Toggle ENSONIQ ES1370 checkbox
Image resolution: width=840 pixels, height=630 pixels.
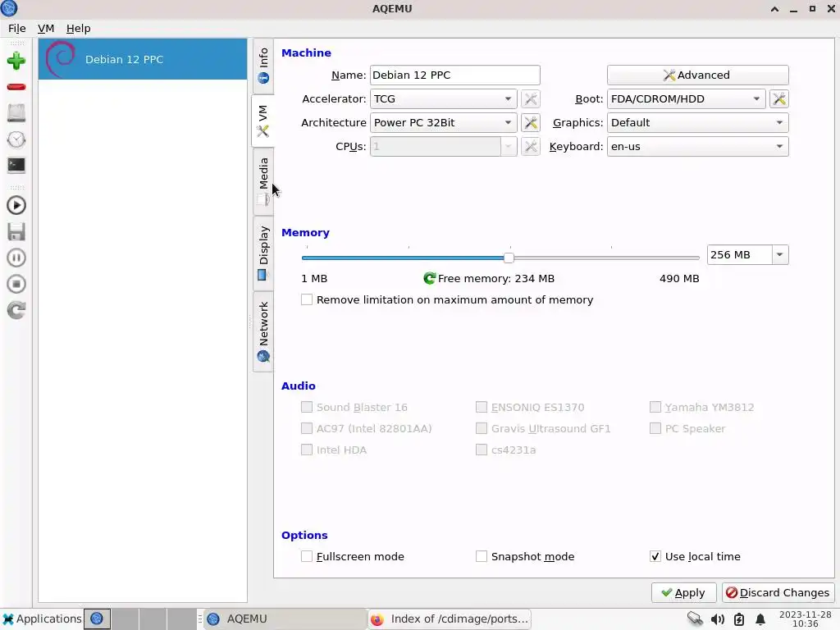(x=482, y=407)
